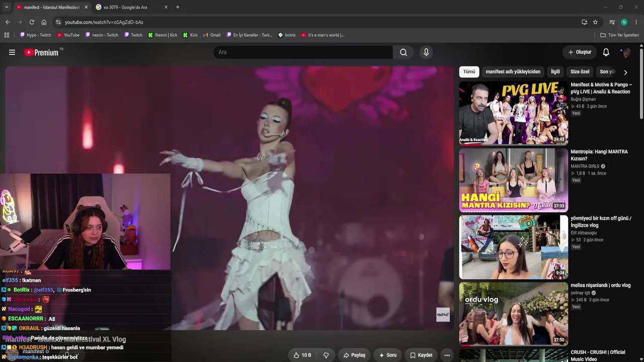Dislike the video with thumbs-down button
This screenshot has width=644, height=362.
(x=326, y=355)
